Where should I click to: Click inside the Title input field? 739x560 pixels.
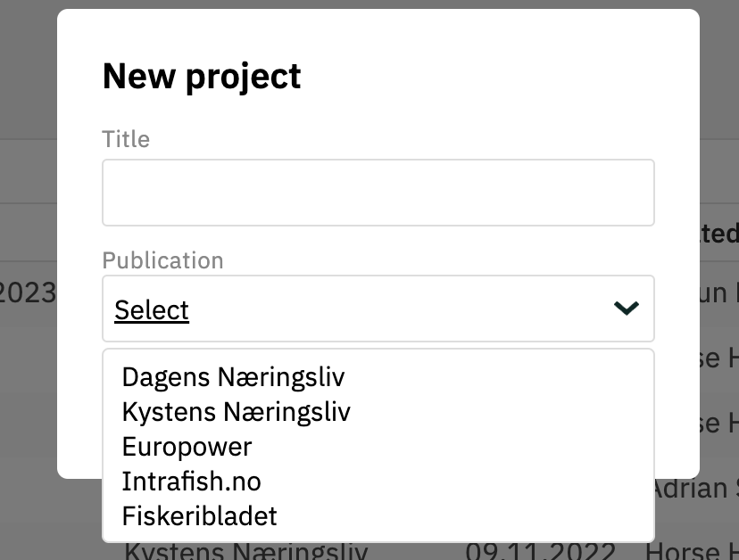(x=378, y=192)
